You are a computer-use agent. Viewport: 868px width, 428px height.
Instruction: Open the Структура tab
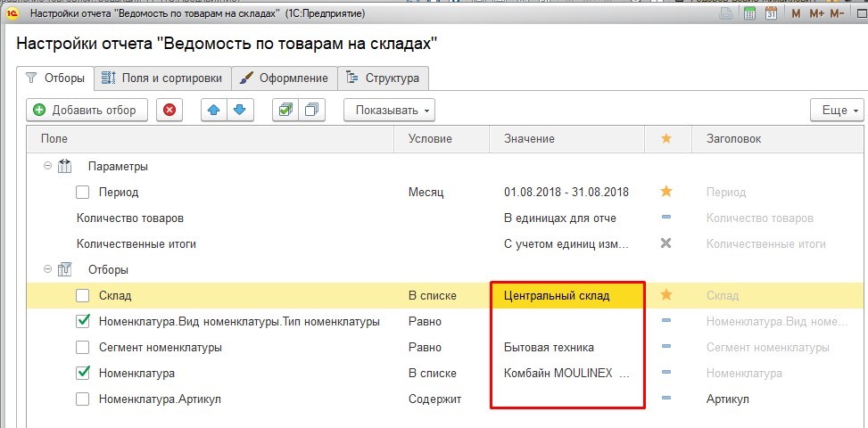[383, 78]
